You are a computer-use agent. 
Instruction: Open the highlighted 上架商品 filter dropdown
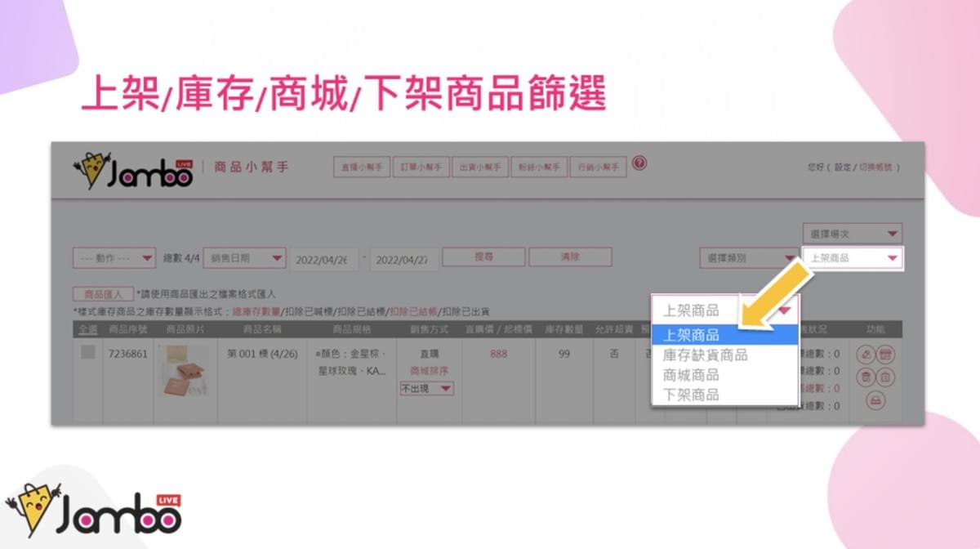pos(853,258)
